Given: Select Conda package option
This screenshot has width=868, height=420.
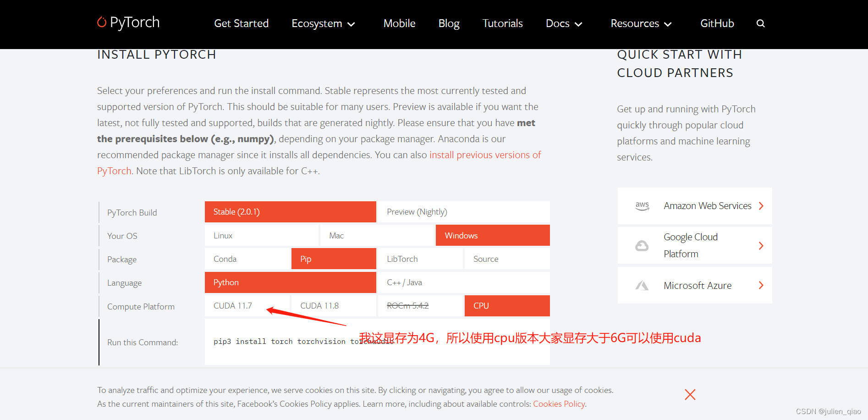Looking at the screenshot, I should click(x=247, y=259).
